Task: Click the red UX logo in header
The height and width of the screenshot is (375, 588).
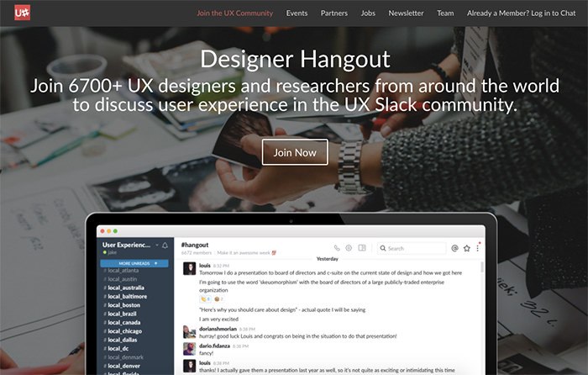Action: 22,13
